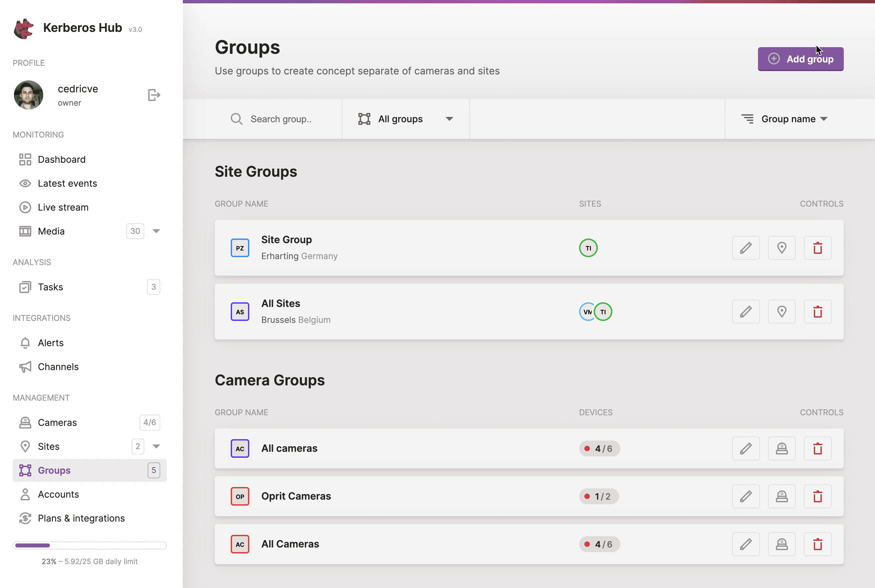This screenshot has width=875, height=588.
Task: Open the Alerts integration page
Action: [50, 343]
